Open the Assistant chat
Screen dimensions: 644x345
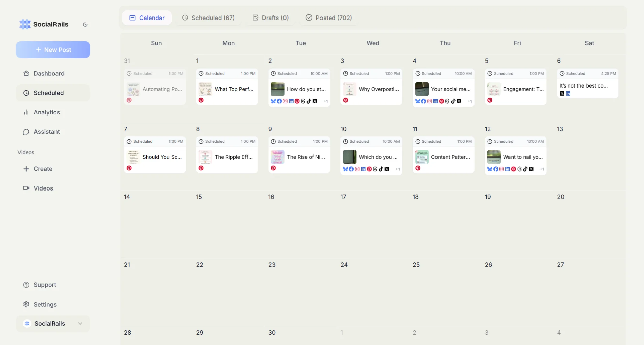[x=53, y=132]
